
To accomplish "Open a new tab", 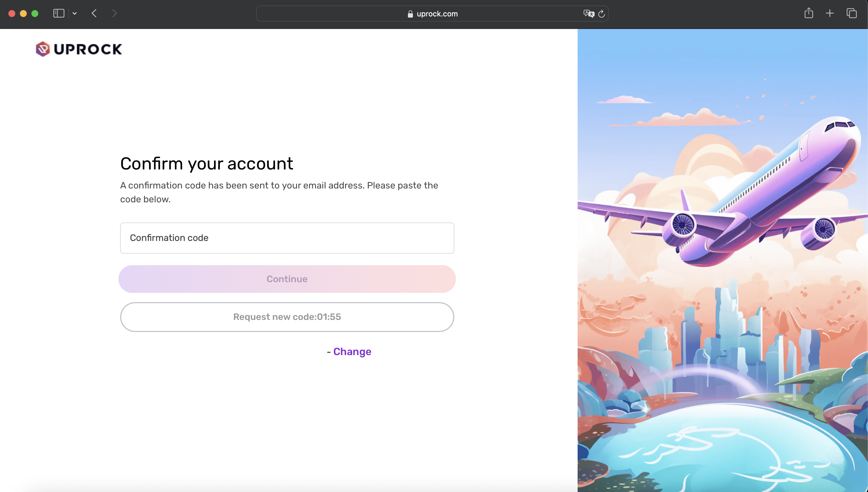I will pyautogui.click(x=829, y=14).
